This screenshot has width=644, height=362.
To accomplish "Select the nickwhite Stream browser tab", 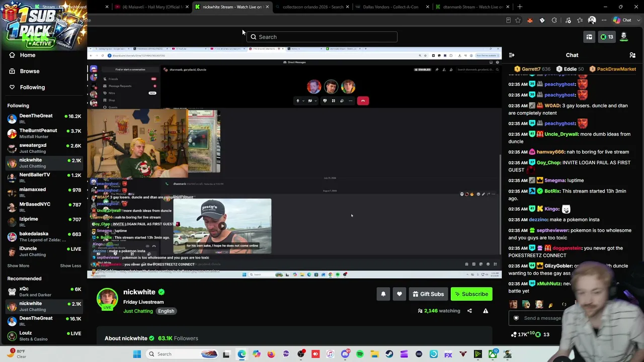I will click(x=231, y=7).
